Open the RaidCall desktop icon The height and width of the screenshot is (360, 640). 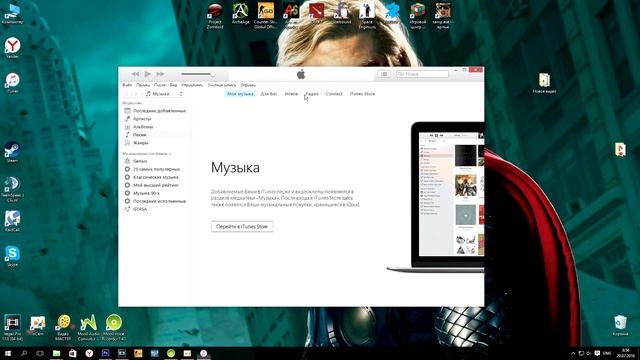click(x=12, y=221)
